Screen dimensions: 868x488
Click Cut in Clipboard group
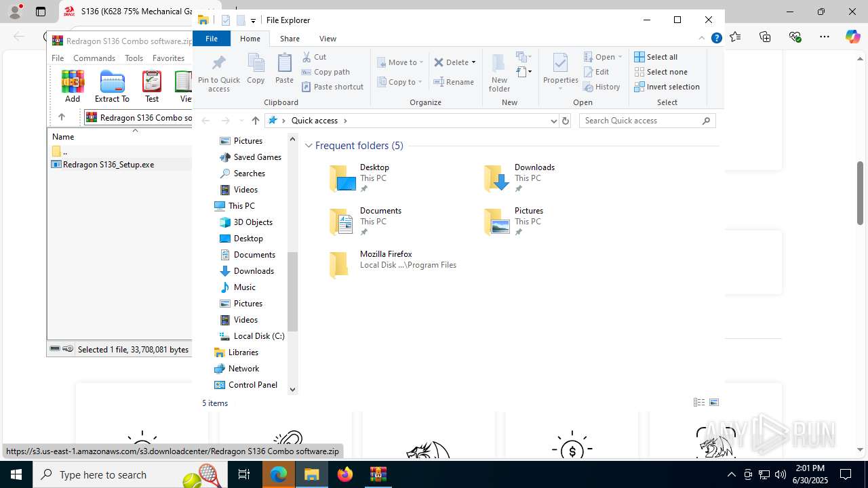(x=314, y=57)
